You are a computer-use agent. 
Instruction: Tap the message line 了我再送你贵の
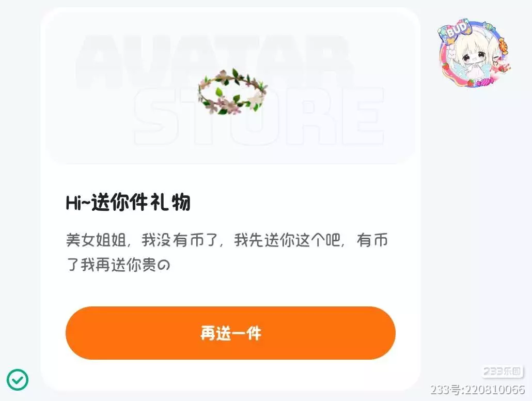(x=118, y=265)
